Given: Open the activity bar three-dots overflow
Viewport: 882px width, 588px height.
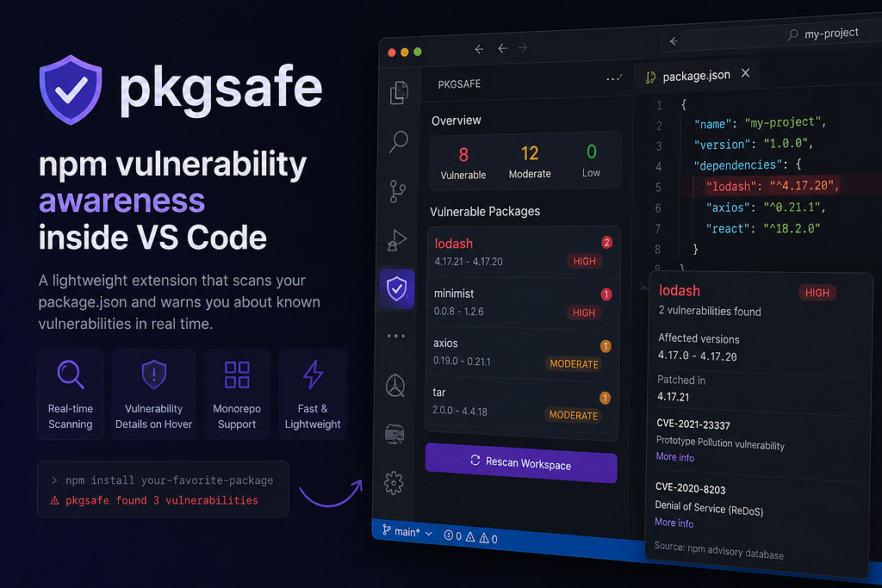Looking at the screenshot, I should click(396, 336).
